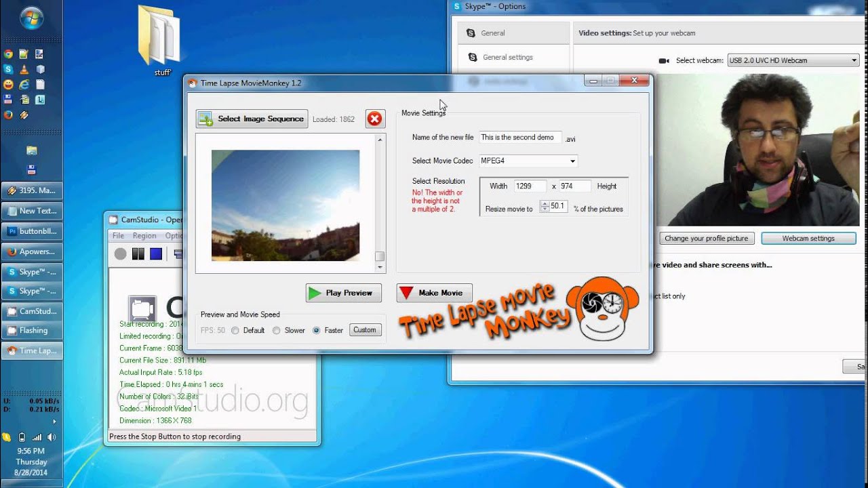Select the Slower speed radio button
Image resolution: width=868 pixels, height=488 pixels.
pos(276,331)
